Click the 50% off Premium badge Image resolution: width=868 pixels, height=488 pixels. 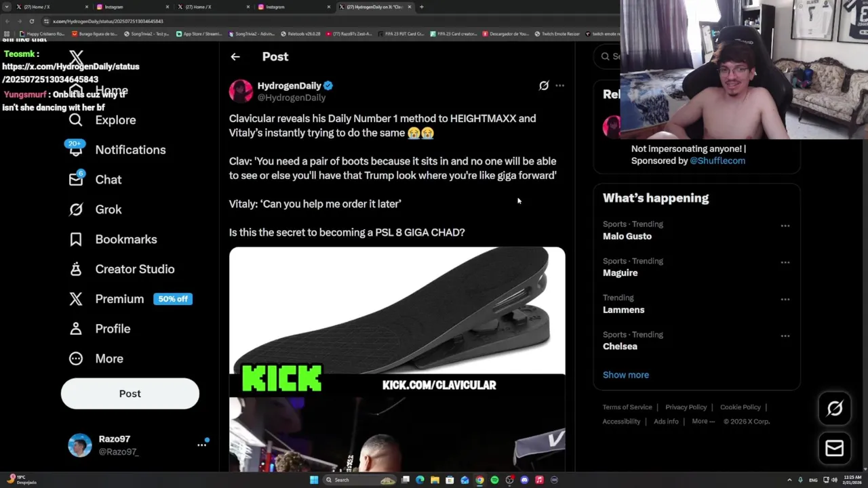[173, 299]
